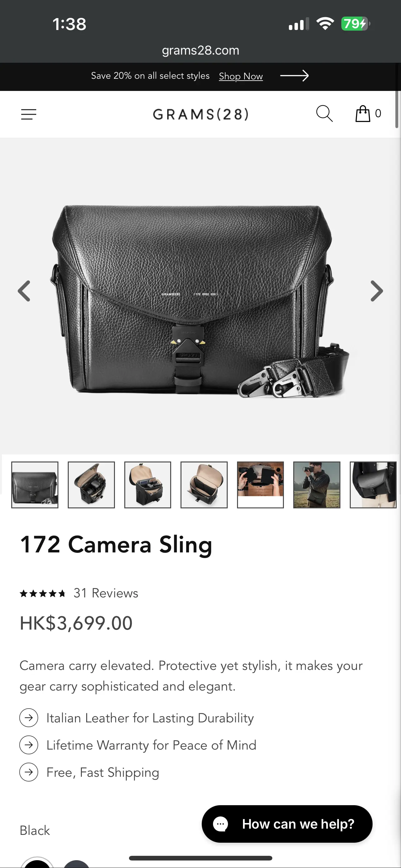Click the chat bubble icon
The width and height of the screenshot is (401, 868).
pos(220,824)
